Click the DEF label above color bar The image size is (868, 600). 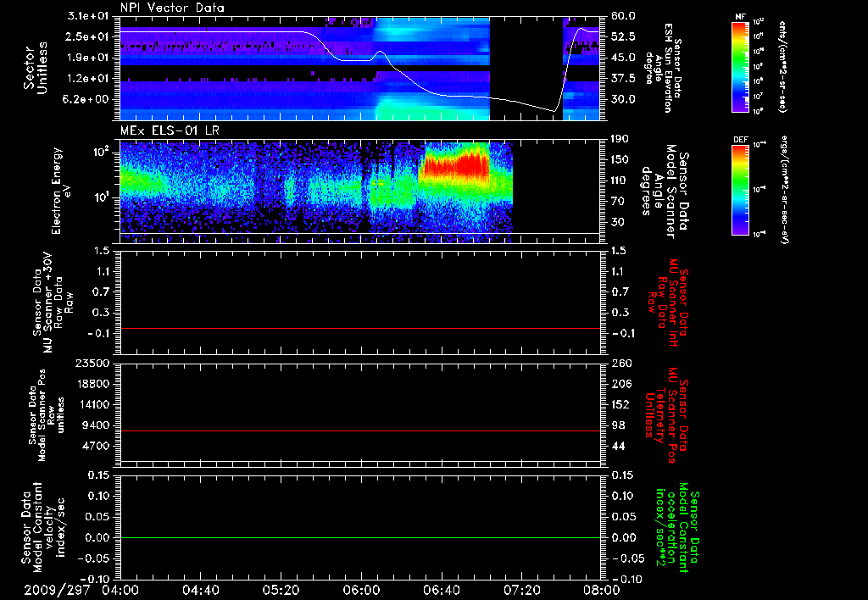pyautogui.click(x=741, y=140)
